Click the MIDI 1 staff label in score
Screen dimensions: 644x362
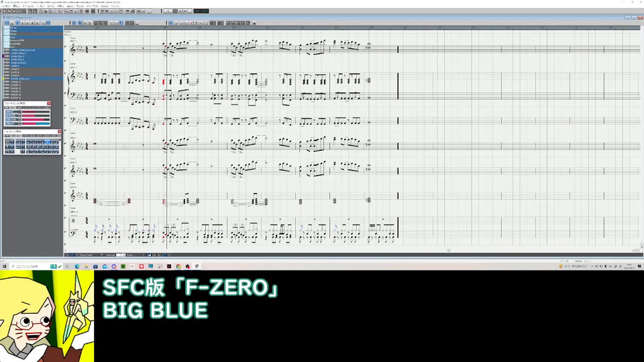click(73, 41)
